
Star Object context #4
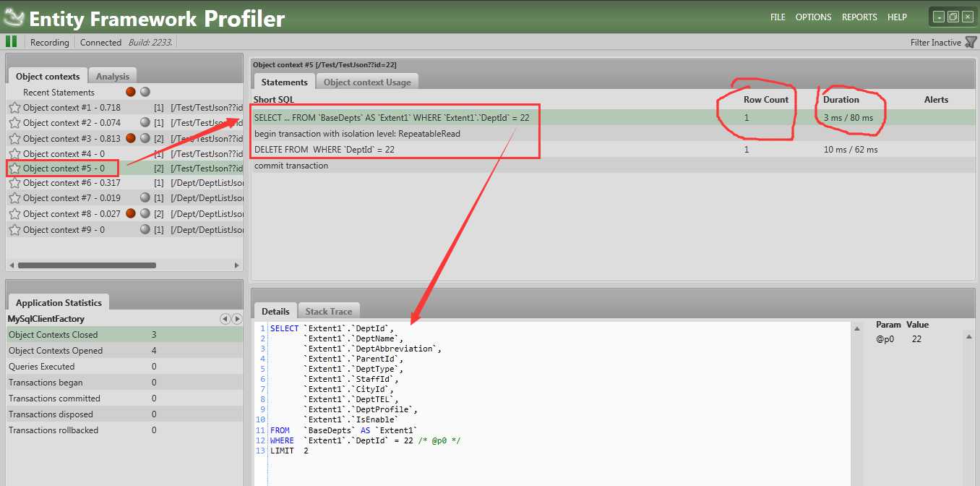pos(14,153)
